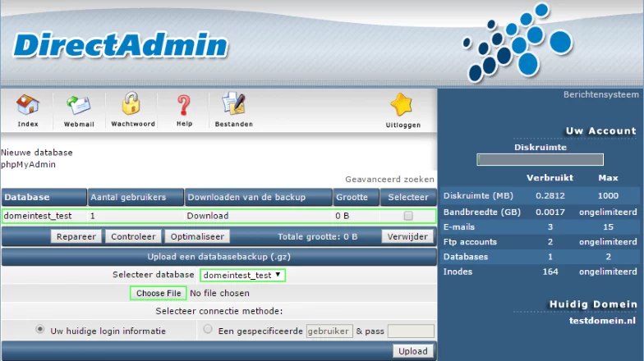The width and height of the screenshot is (644, 361).
Task: Click the Upload button
Action: click(x=412, y=351)
